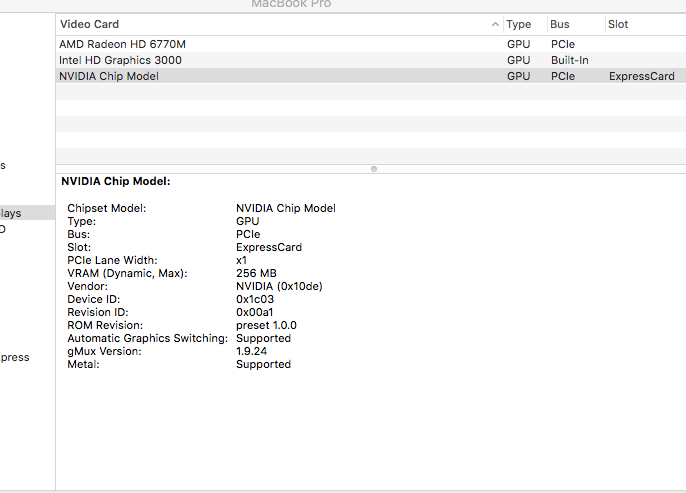Click the Type detail value GPU

(248, 221)
